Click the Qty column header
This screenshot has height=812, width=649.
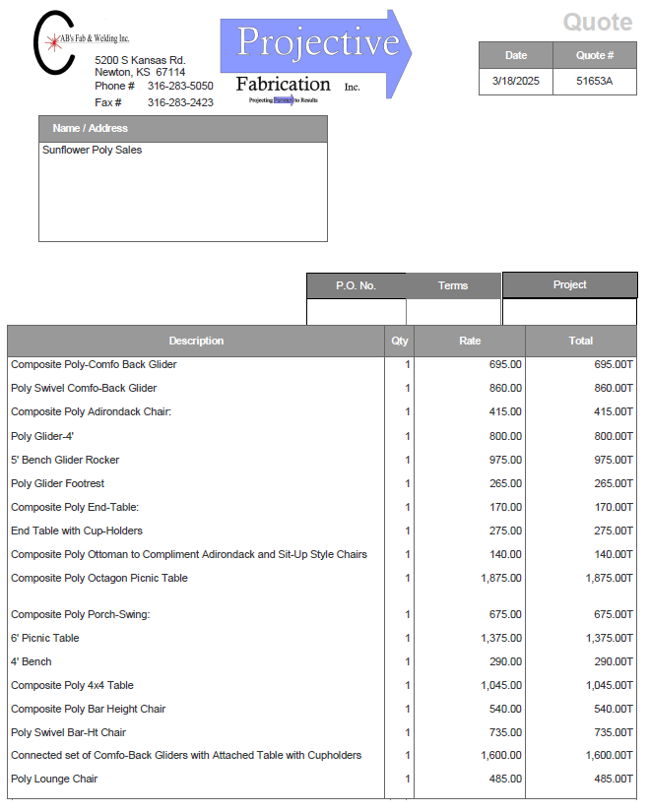399,341
